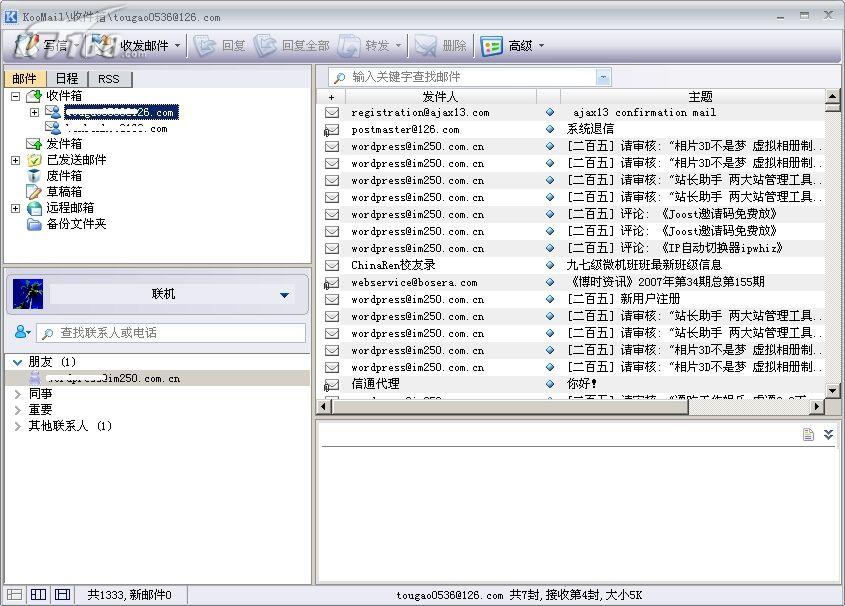
Task: Click the first layout icon in status bar
Action: [14, 595]
